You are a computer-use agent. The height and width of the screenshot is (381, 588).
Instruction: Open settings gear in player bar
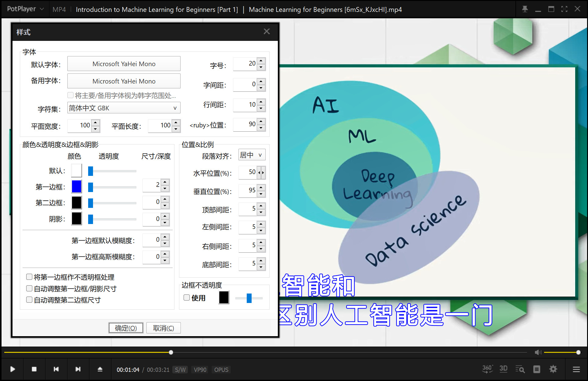pyautogui.click(x=553, y=369)
